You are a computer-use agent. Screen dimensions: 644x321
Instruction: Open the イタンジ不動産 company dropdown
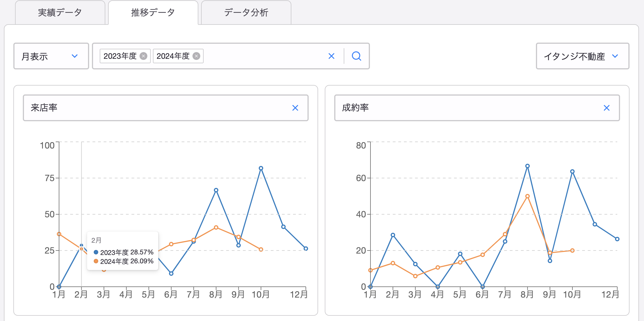click(x=582, y=56)
